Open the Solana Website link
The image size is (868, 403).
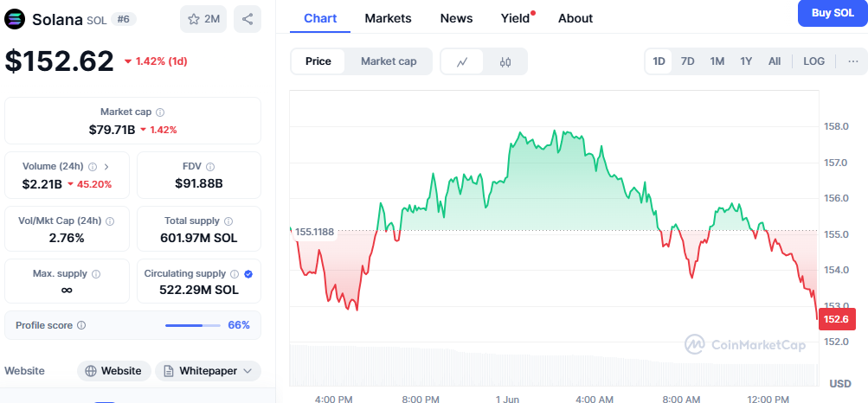tap(113, 371)
